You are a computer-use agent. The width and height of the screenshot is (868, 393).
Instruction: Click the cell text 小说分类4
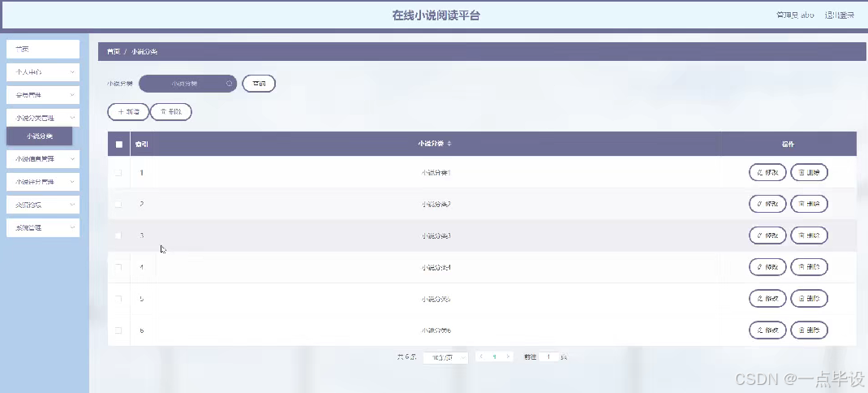(436, 267)
